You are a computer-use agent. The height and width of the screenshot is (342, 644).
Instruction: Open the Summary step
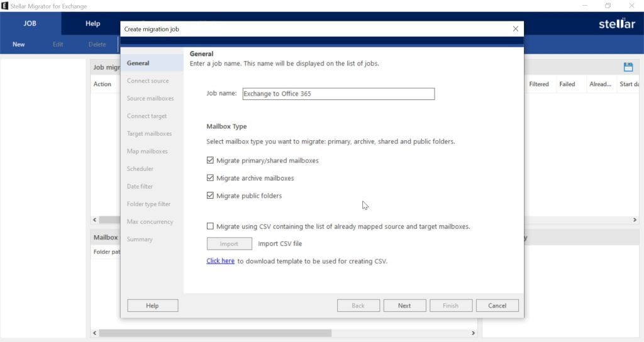(140, 240)
